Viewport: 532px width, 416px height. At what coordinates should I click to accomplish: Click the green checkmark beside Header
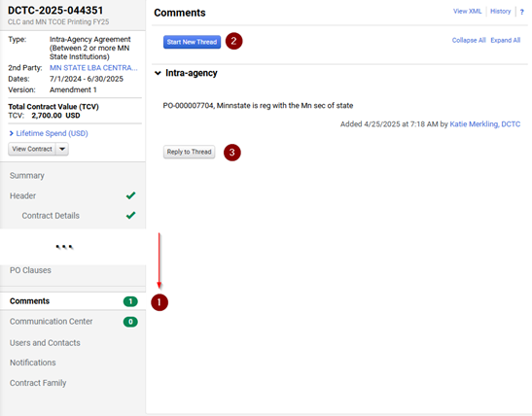(130, 195)
